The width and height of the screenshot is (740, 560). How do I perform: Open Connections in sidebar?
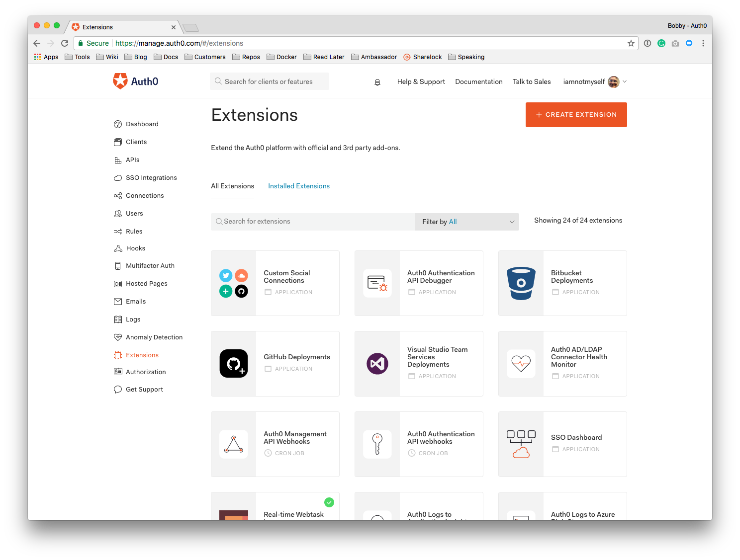coord(144,196)
